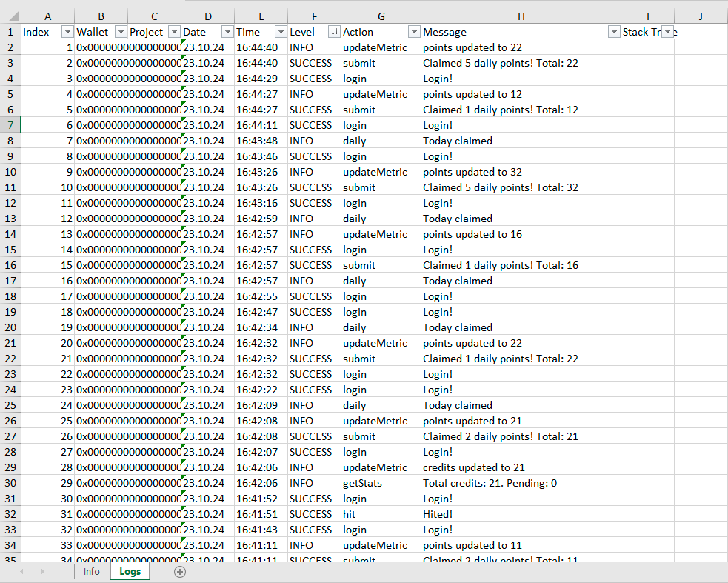Click time cell 16:42:47

(261, 312)
